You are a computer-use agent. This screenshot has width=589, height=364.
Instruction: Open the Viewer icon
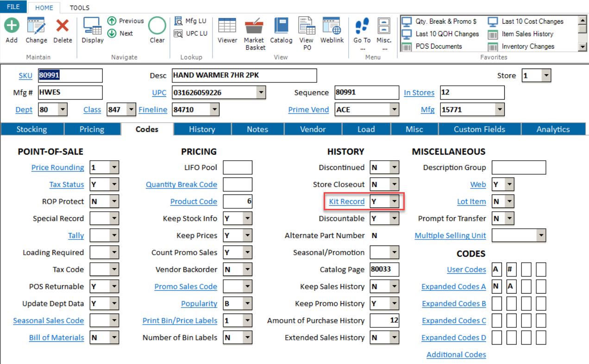227,25
